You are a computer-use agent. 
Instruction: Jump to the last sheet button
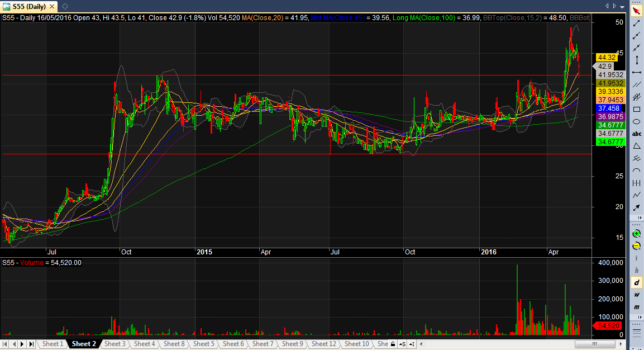(x=31, y=344)
